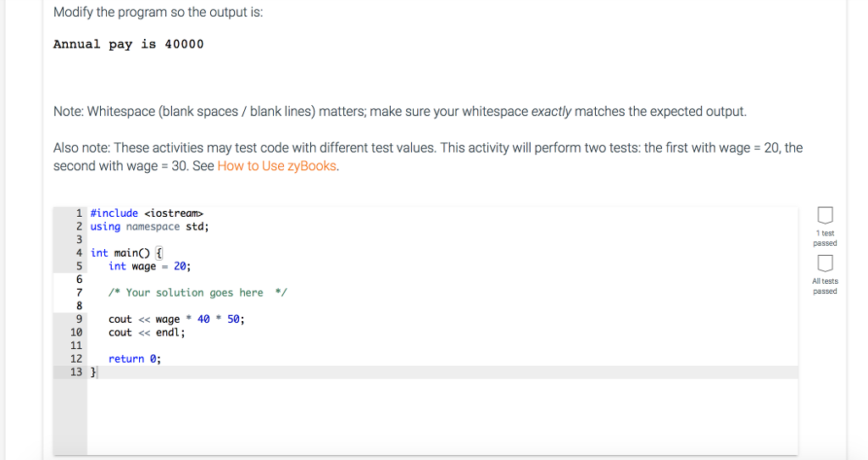Click the empty line 6 in the editor
Screen dimensions: 868x460
442,280
